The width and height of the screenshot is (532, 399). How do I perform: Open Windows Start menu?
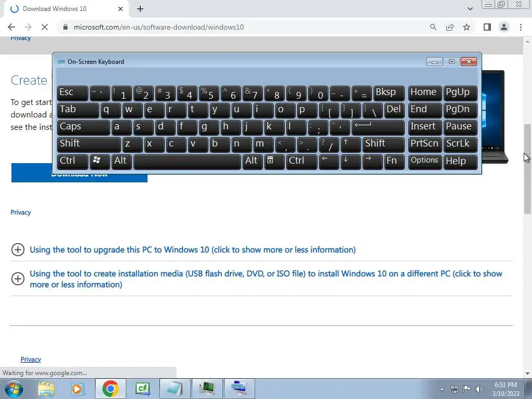coord(14,389)
